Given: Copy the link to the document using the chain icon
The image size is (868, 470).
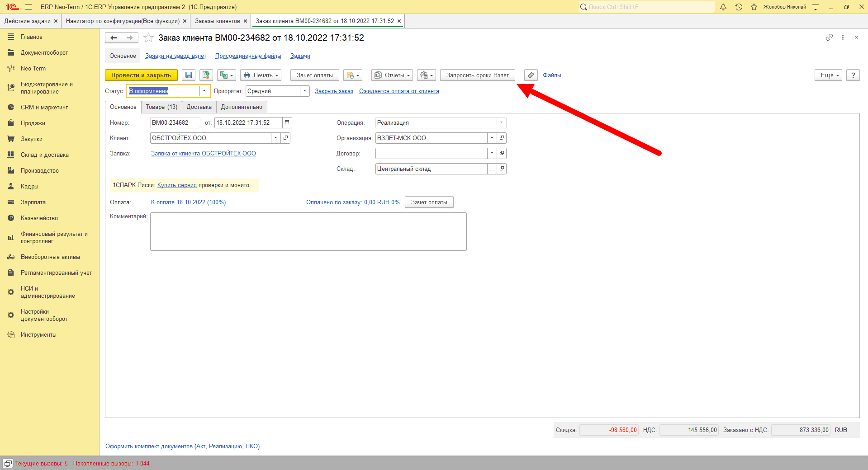Looking at the screenshot, I should pos(829,38).
